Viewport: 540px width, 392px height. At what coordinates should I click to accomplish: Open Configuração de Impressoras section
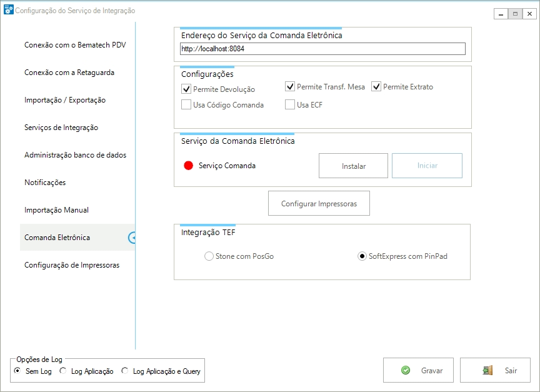(x=72, y=265)
